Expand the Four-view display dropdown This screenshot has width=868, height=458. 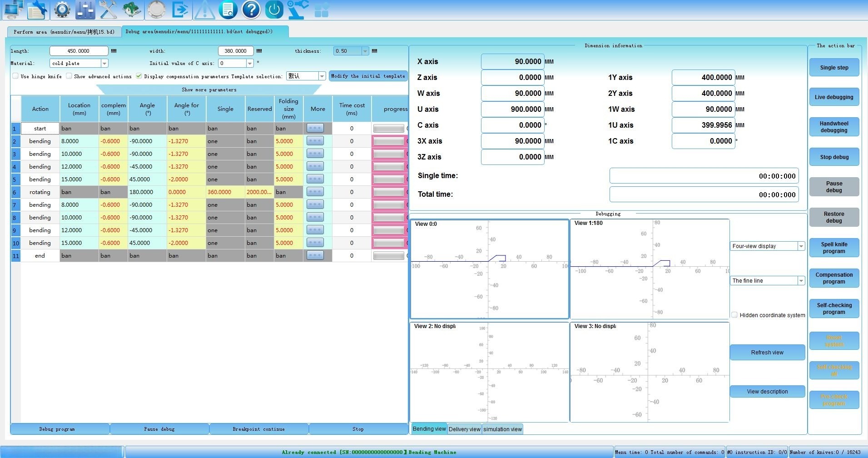[x=801, y=246]
